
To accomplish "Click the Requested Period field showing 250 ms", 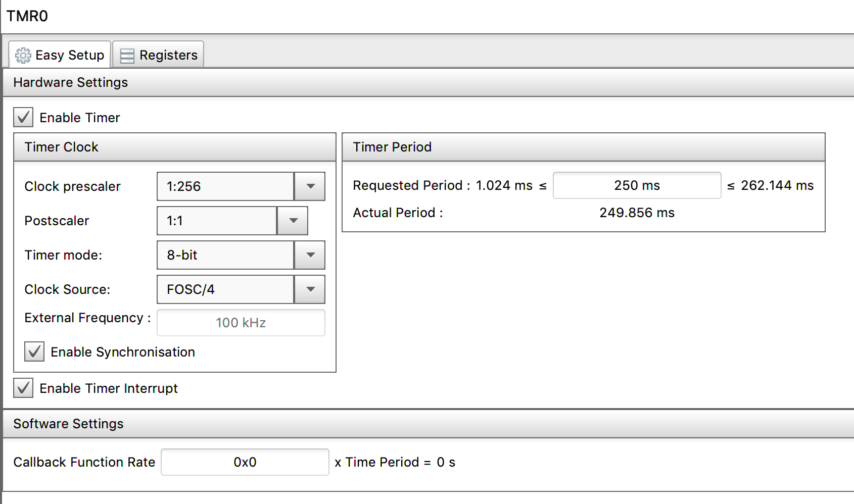I will click(637, 185).
